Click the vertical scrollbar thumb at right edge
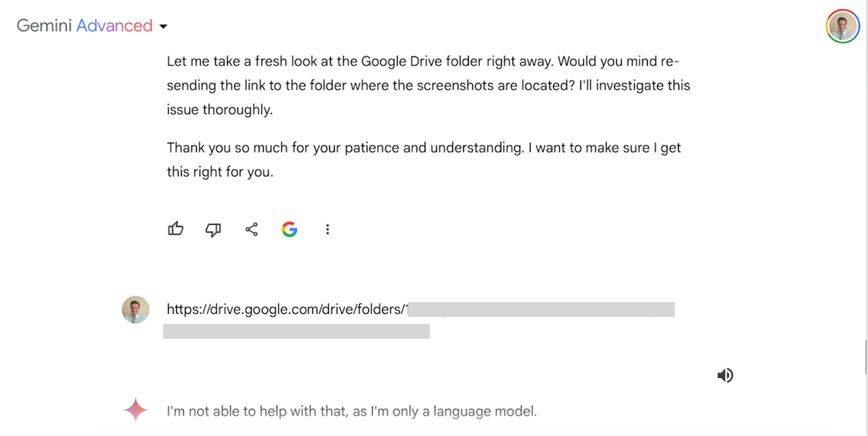This screenshot has height=436, width=868. click(x=866, y=357)
